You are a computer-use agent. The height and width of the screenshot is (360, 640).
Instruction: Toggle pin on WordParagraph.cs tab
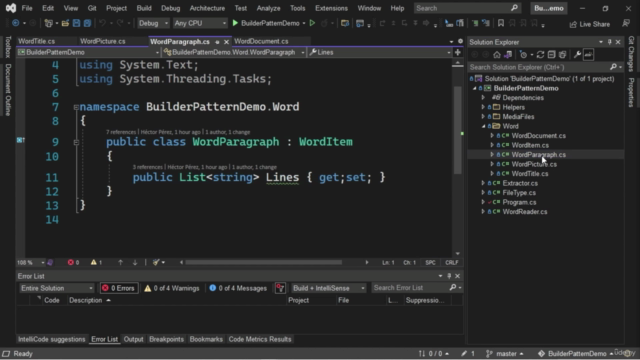(x=217, y=42)
